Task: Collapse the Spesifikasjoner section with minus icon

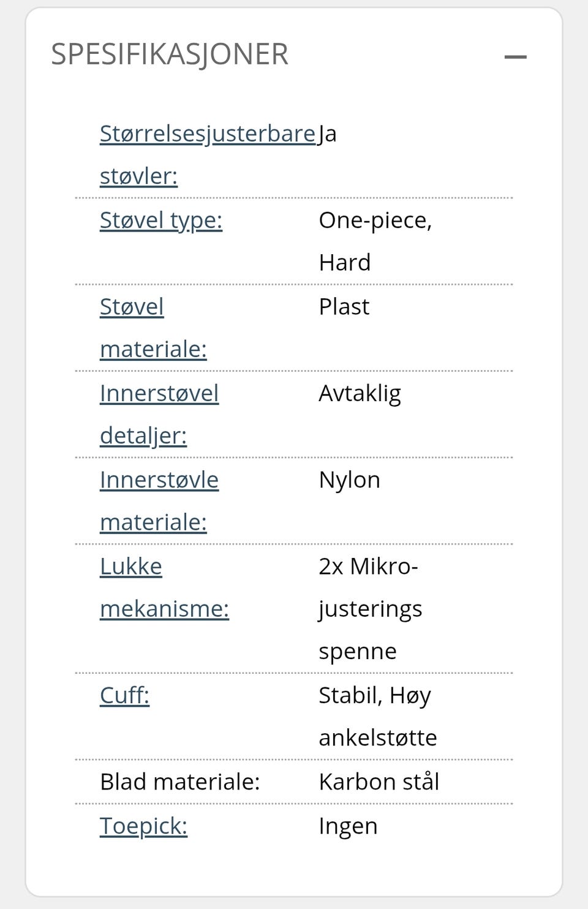Action: (x=515, y=57)
